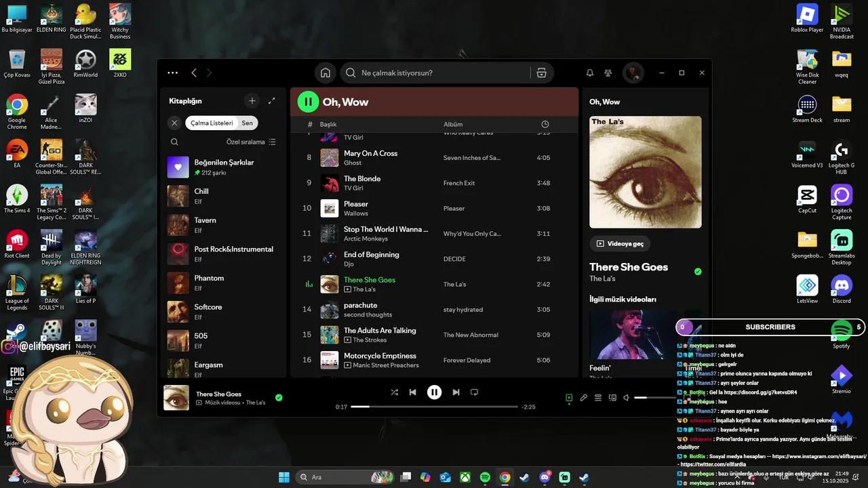The width and height of the screenshot is (868, 488).
Task: Skip to the next track
Action: 456,392
